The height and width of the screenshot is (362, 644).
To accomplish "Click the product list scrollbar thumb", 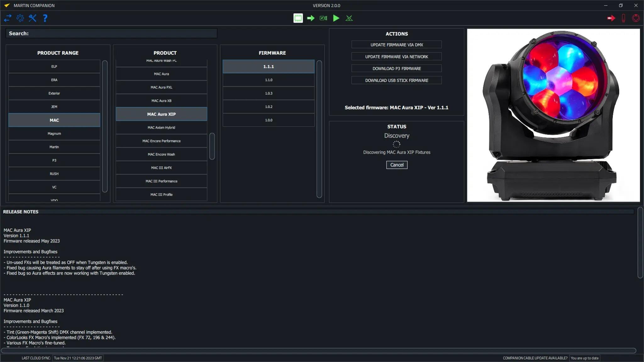I will [x=212, y=146].
